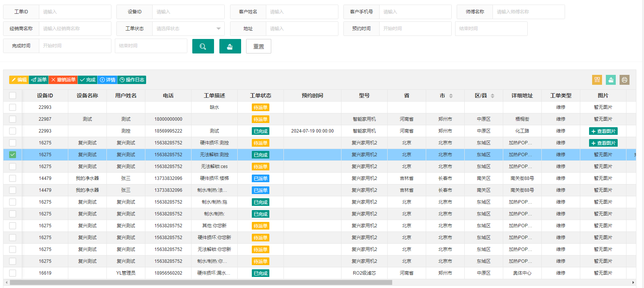644x288 pixels.
Task: Click the 客户手机号 input field
Action: point(415,12)
